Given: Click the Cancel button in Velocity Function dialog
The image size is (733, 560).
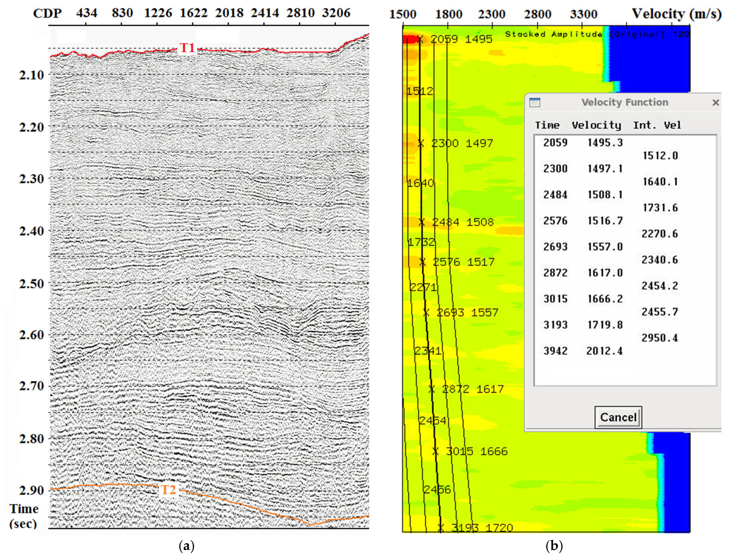Looking at the screenshot, I should [x=618, y=417].
